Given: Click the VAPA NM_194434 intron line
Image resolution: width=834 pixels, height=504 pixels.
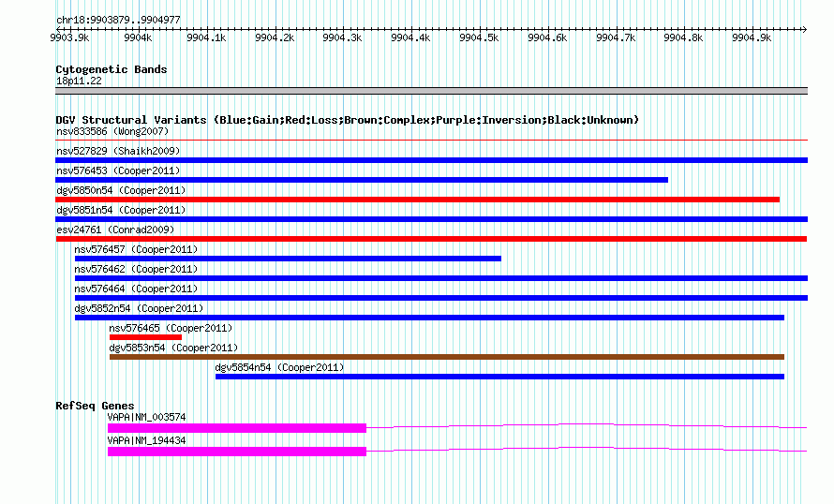Looking at the screenshot, I should click(587, 449).
